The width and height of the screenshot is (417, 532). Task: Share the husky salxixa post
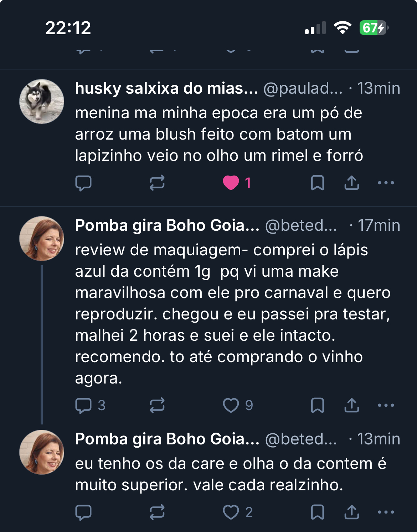(x=351, y=183)
